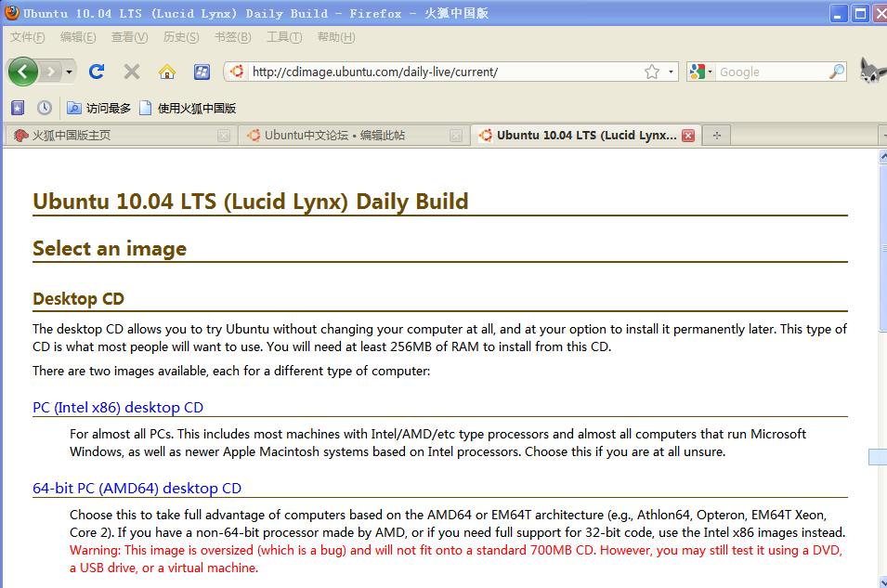Open the 编辑(E) menu

(x=78, y=37)
